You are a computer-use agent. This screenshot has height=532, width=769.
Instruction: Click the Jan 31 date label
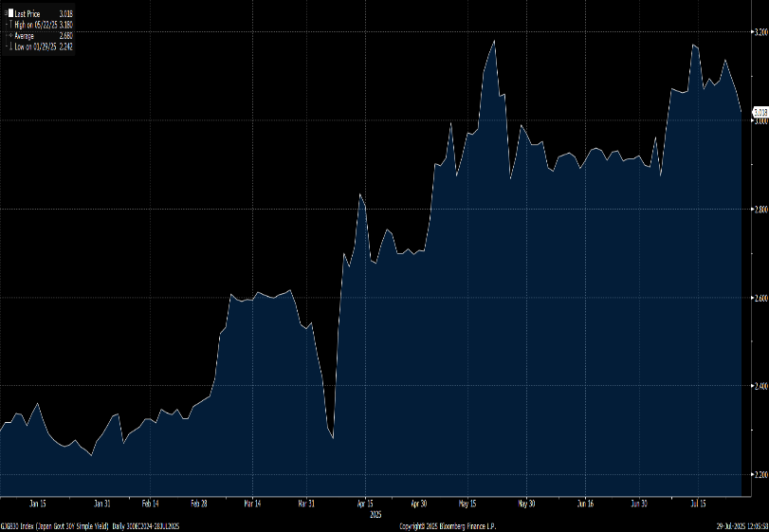coord(102,504)
